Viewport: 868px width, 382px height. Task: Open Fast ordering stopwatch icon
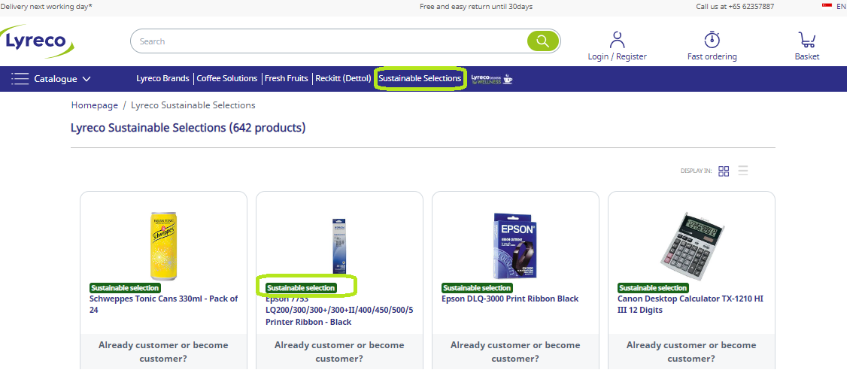point(712,40)
